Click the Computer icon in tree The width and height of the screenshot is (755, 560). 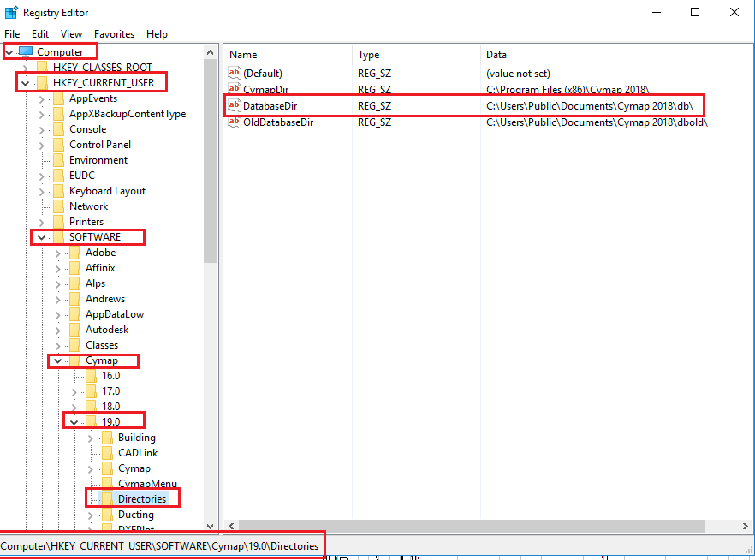point(26,51)
